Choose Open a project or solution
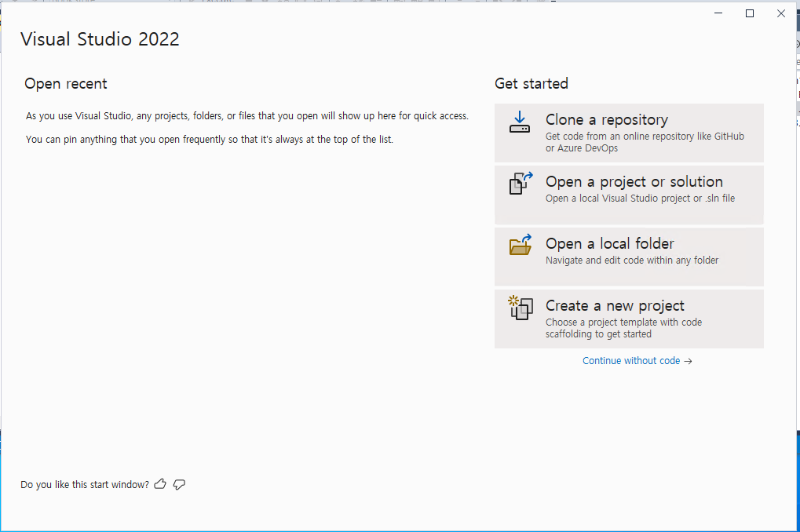This screenshot has width=800, height=532. pos(629,195)
